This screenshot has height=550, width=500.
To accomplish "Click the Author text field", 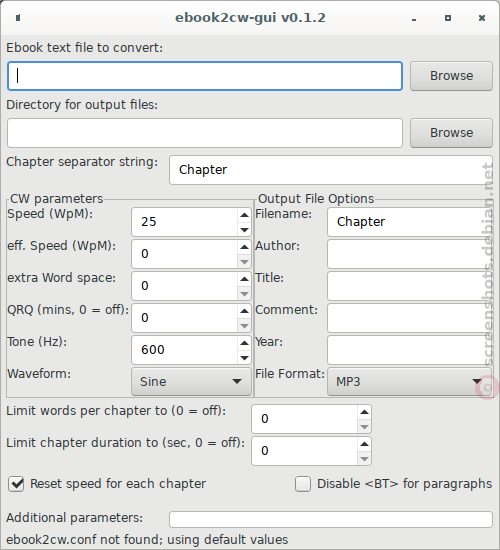I will [409, 254].
